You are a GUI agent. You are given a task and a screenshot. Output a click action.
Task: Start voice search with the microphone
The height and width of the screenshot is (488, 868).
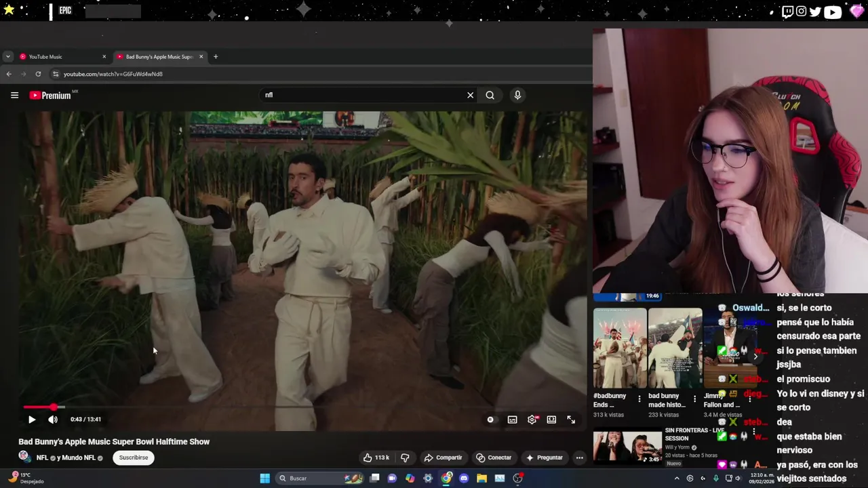[517, 96]
